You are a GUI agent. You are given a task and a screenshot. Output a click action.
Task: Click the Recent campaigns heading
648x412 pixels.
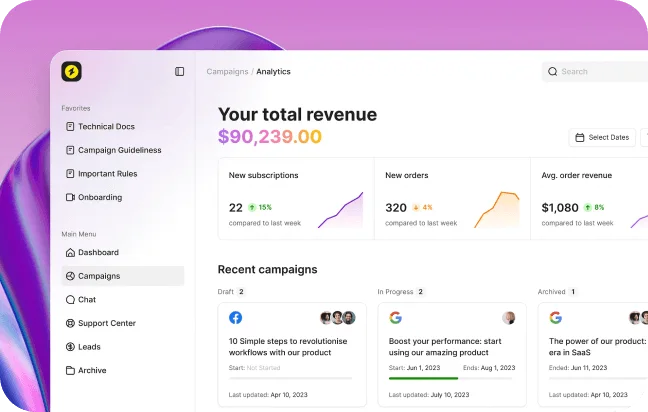[267, 269]
